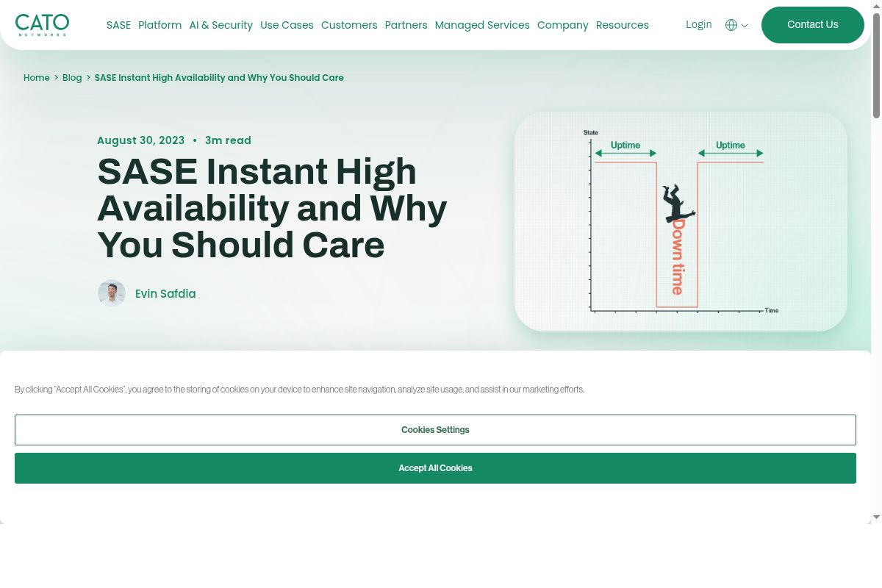Click the uptime downtime chart image

(681, 221)
